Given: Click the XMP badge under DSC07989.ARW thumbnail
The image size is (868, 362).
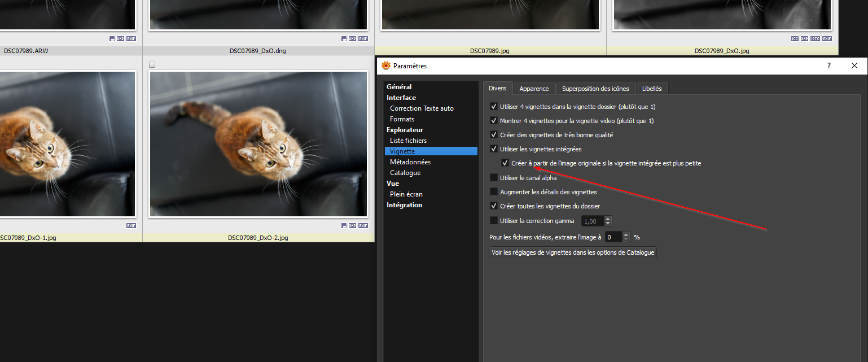Looking at the screenshot, I should click(120, 39).
